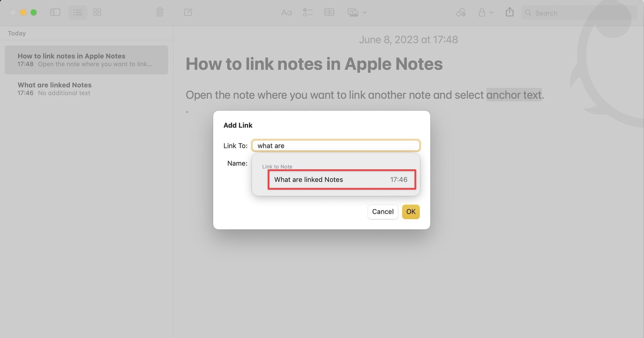Lock the current note
The image size is (644, 338).
[482, 12]
